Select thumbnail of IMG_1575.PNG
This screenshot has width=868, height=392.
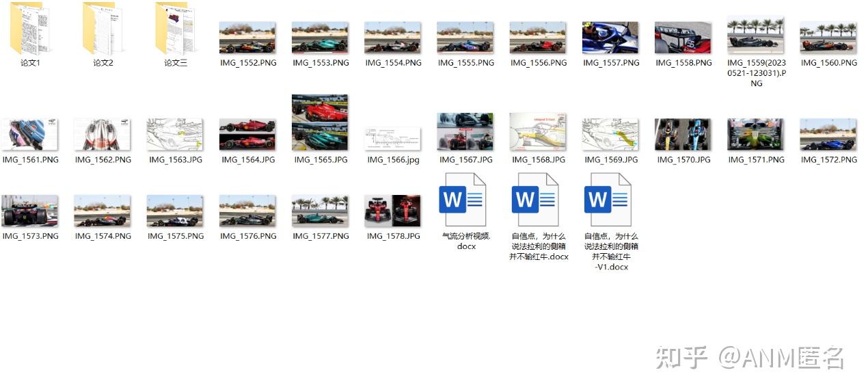point(175,211)
